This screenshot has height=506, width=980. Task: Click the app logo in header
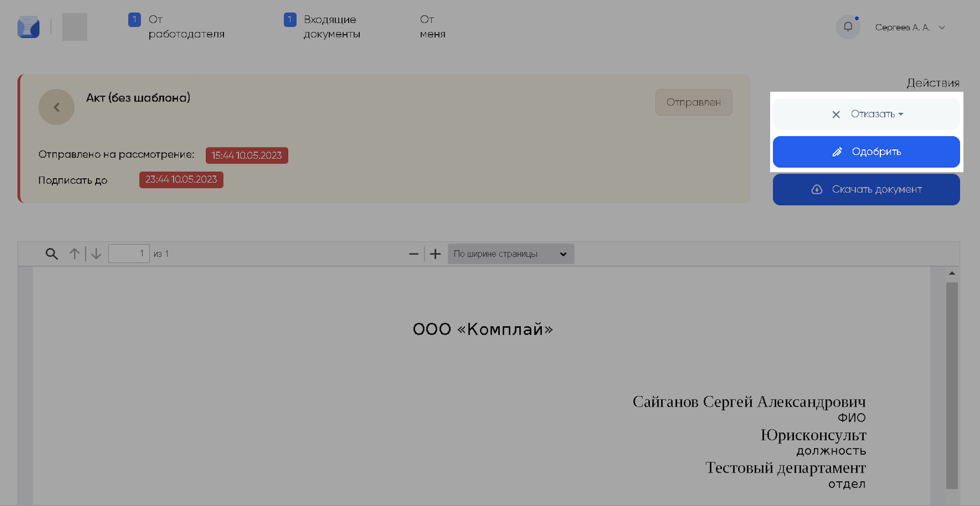29,27
